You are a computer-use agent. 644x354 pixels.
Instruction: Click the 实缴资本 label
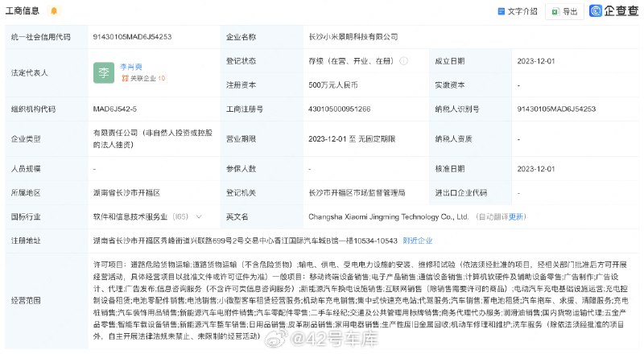coord(450,85)
